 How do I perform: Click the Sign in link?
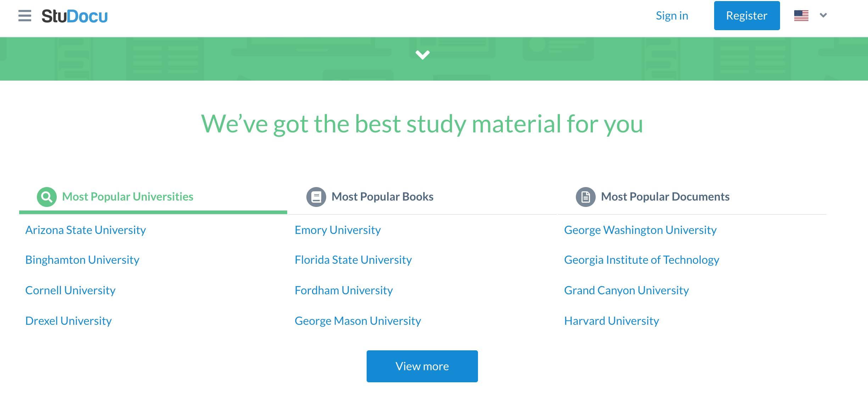point(672,16)
